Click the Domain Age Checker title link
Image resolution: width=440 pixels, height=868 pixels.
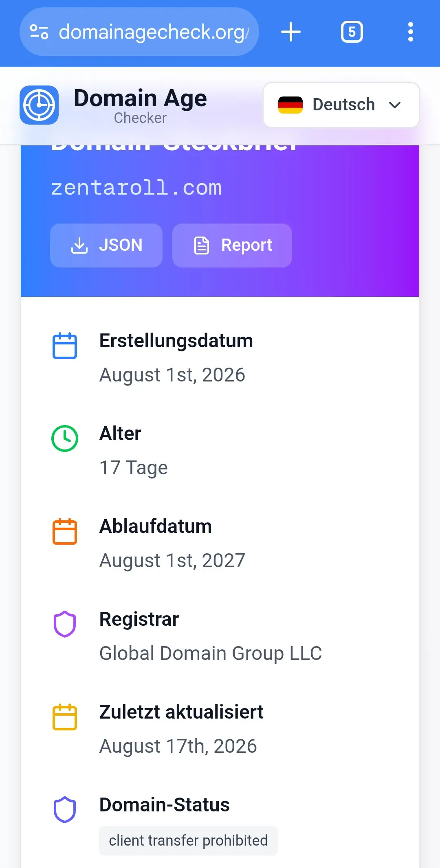coord(140,105)
